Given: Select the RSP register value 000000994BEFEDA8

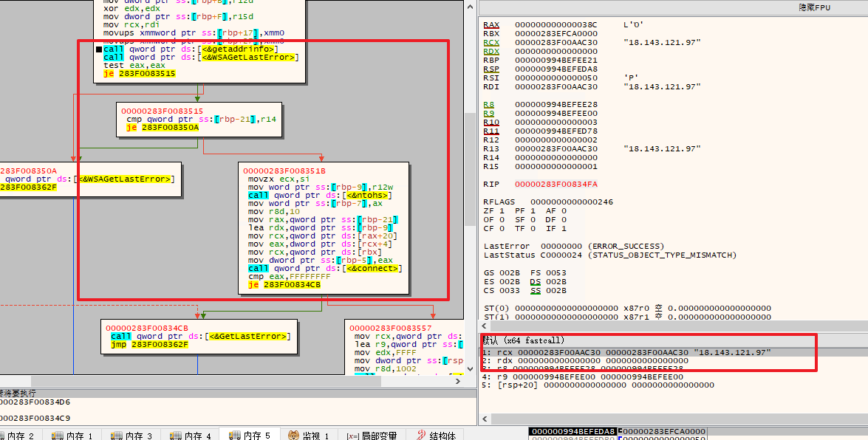Looking at the screenshot, I should tap(556, 69).
